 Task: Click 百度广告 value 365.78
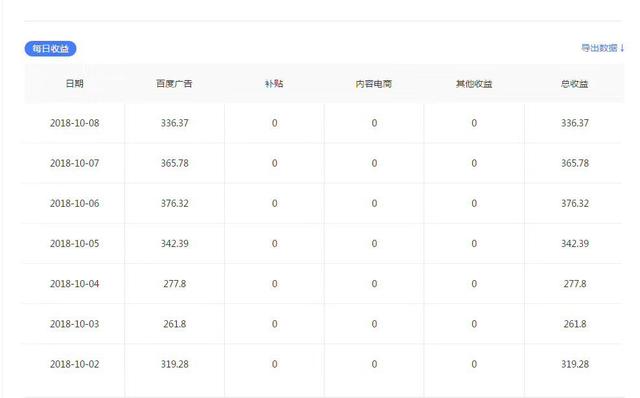pyautogui.click(x=175, y=163)
